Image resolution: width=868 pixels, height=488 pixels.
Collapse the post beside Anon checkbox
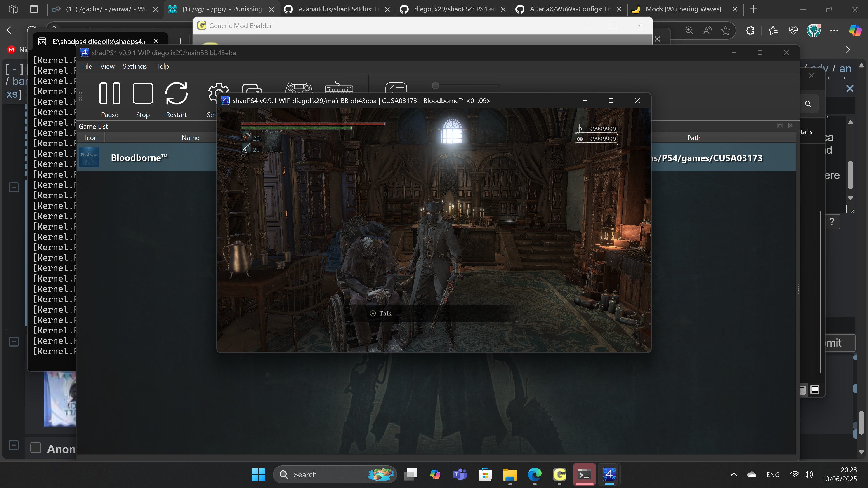(x=14, y=445)
